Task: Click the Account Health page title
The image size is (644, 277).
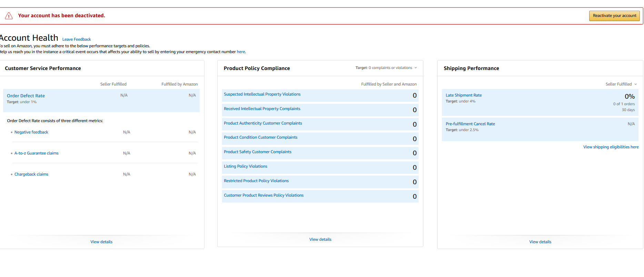Action: 29,38
